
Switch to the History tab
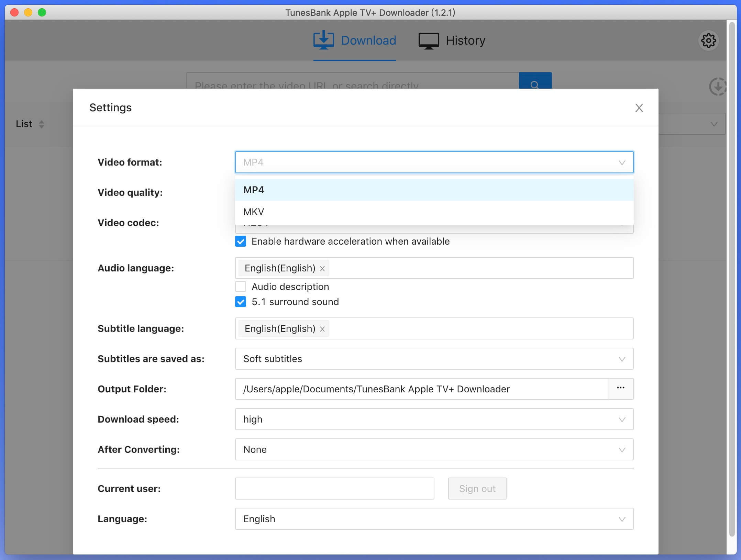465,40
